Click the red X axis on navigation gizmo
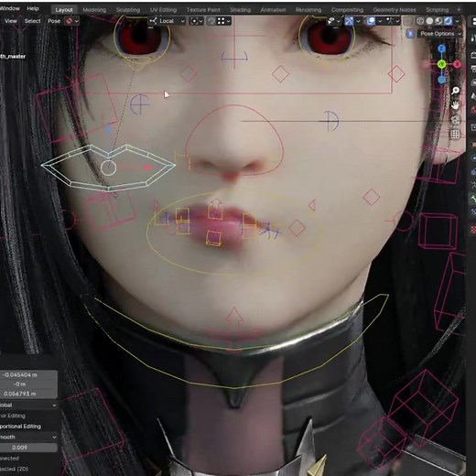This screenshot has width=476, height=476. (x=457, y=64)
